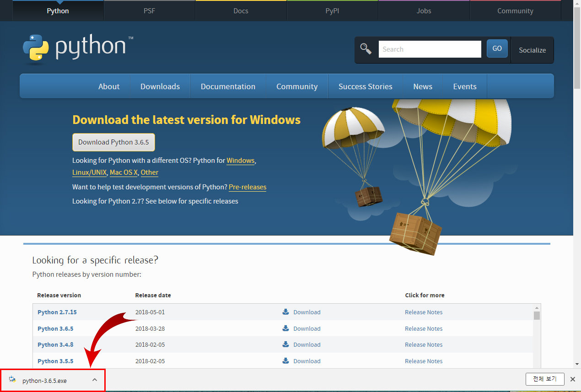Viewport: 581px width, 392px height.
Task: Open the Python 3.5.5 release link
Action: coord(55,361)
